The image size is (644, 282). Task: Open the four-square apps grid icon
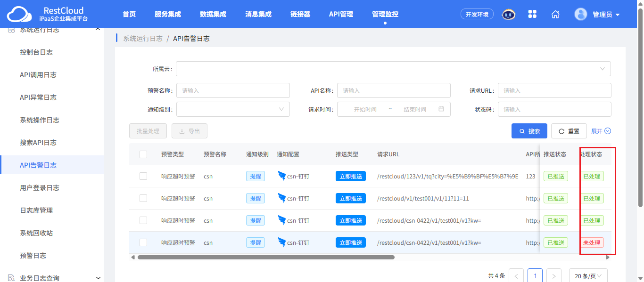tap(532, 14)
